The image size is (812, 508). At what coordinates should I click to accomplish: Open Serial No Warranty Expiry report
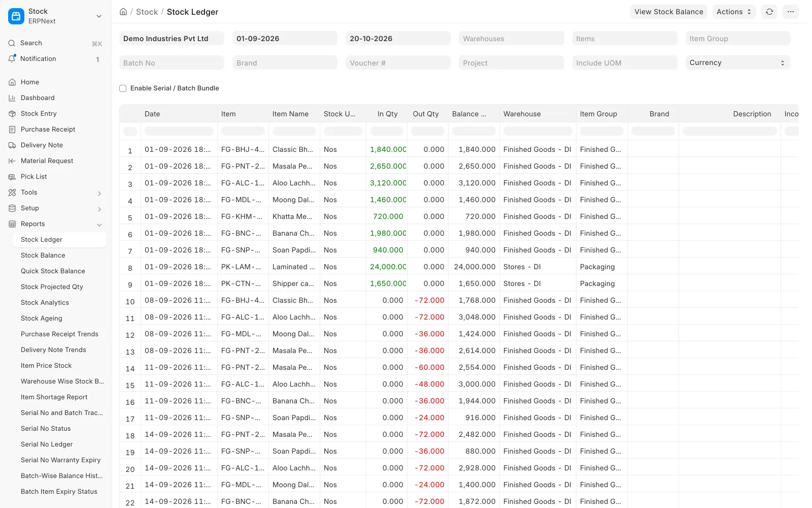(60, 460)
